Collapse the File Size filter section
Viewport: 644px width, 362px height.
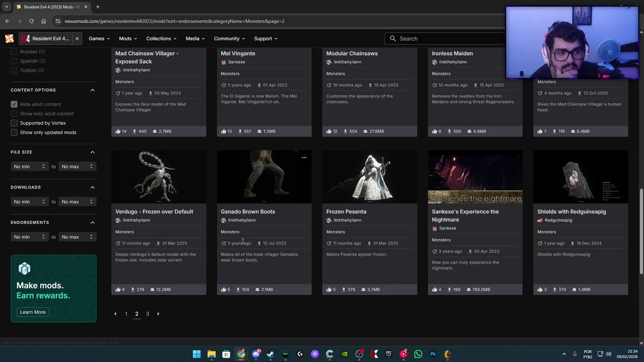coord(92,152)
